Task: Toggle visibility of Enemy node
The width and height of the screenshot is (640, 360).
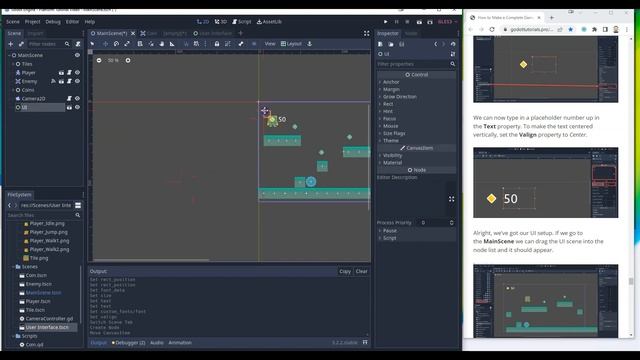Action: 77,81
